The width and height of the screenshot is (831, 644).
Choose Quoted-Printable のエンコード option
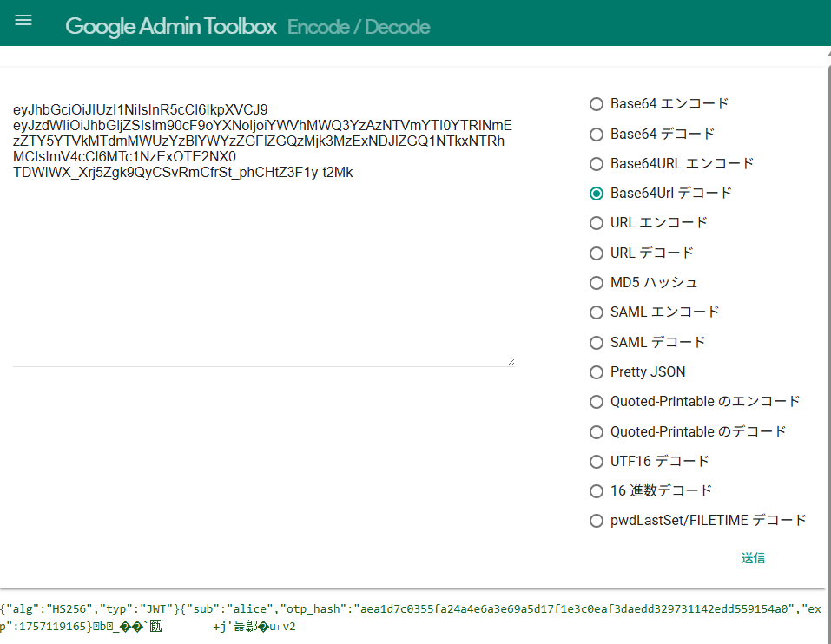coord(597,402)
